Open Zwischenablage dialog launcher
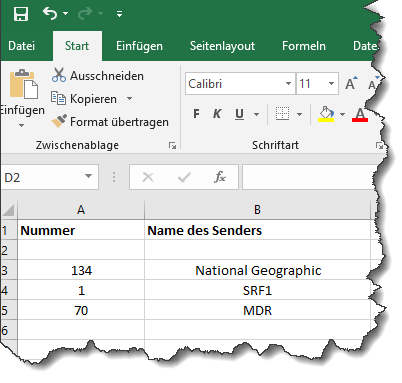The height and width of the screenshot is (383, 402). 172,145
